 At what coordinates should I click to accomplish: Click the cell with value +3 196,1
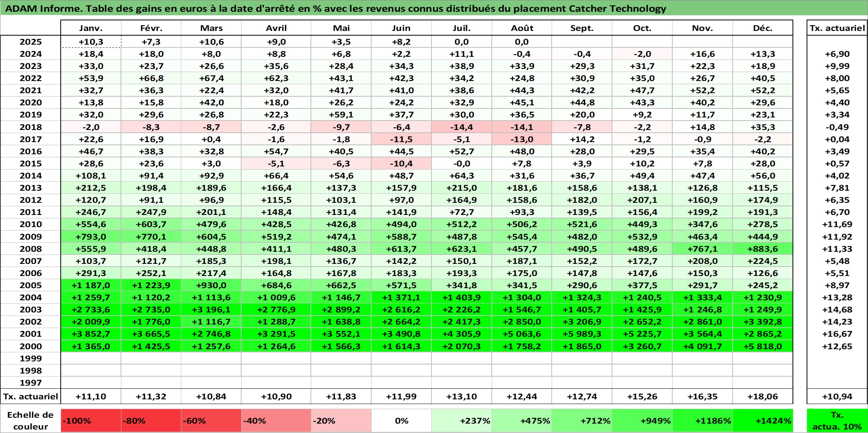[x=211, y=310]
